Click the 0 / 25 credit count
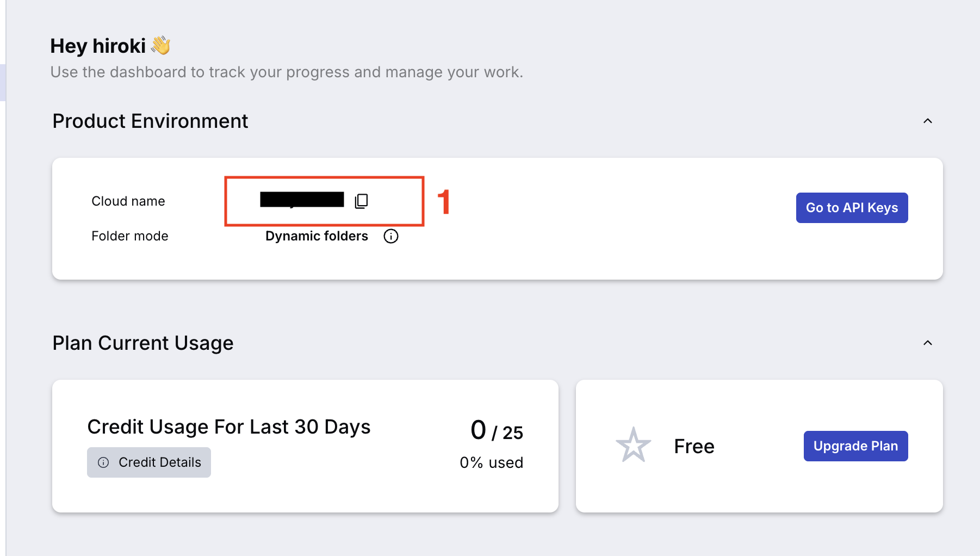Image resolution: width=980 pixels, height=556 pixels. click(497, 431)
